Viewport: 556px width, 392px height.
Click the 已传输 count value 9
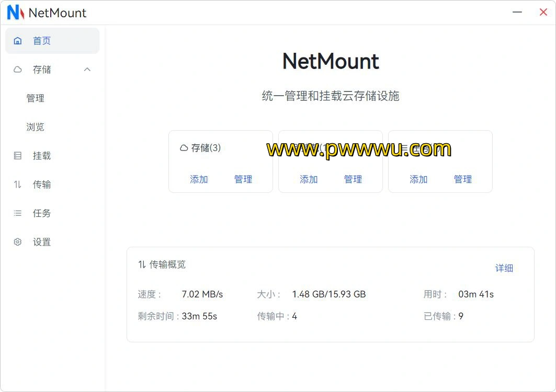tap(461, 316)
